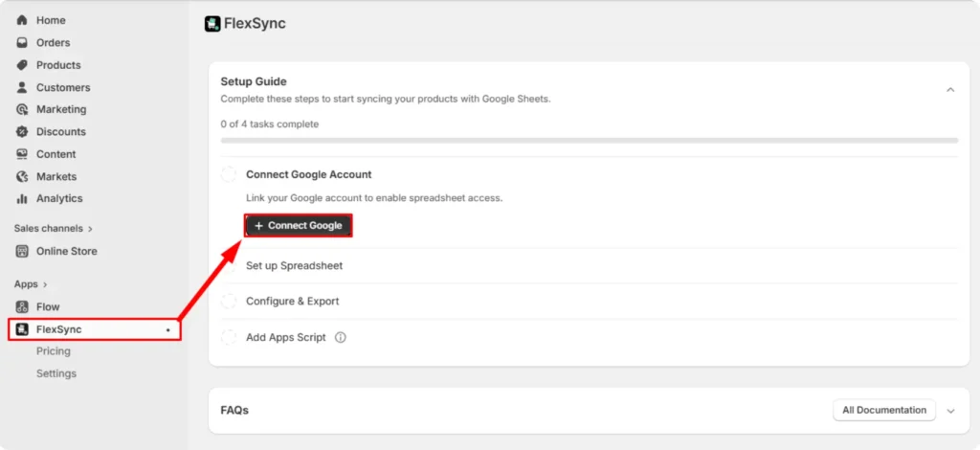The width and height of the screenshot is (980, 450).
Task: Click the Connect Google button
Action: click(x=299, y=226)
